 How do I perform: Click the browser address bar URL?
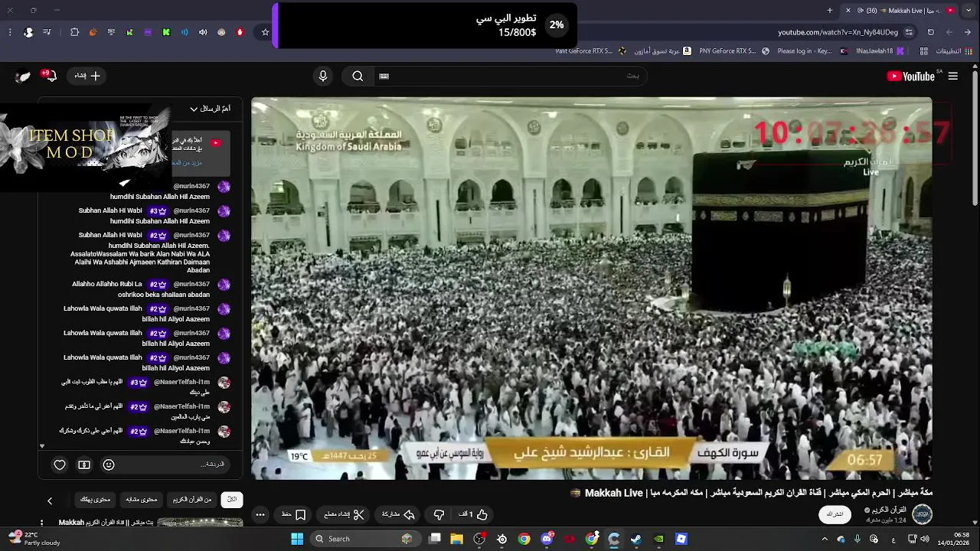(x=838, y=32)
